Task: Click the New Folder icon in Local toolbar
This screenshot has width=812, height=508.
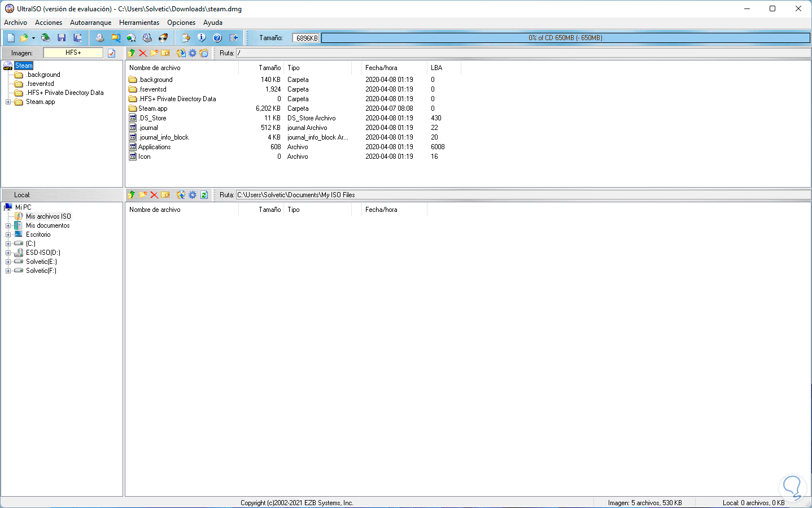Action: [x=143, y=195]
